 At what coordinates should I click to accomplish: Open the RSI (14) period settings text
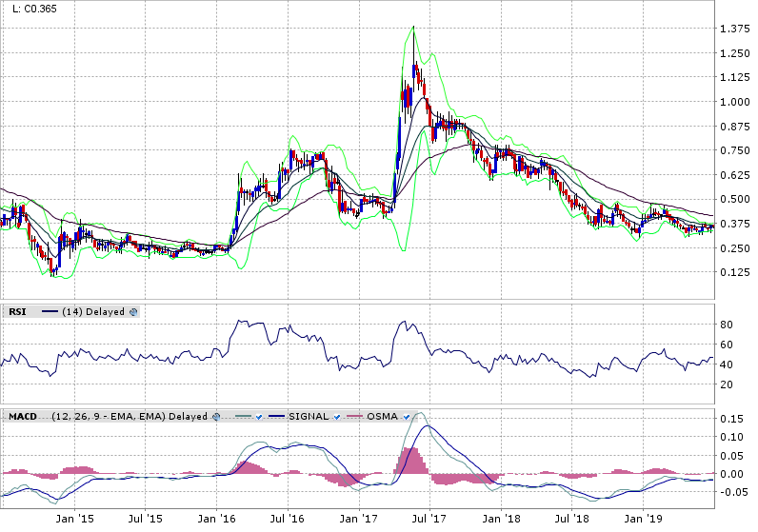[x=72, y=312]
